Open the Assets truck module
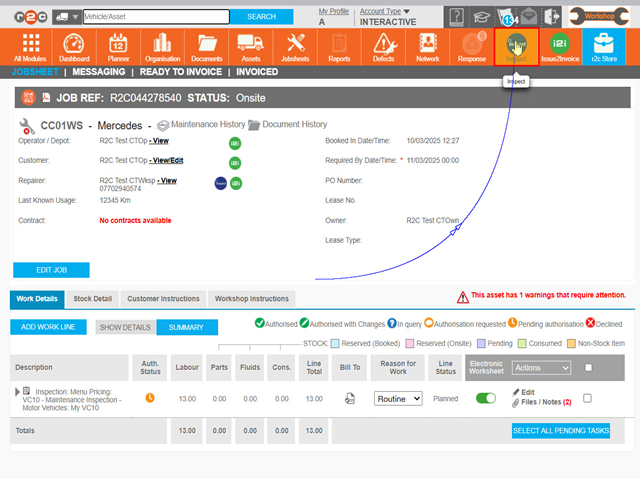The width and height of the screenshot is (641, 480). (251, 47)
